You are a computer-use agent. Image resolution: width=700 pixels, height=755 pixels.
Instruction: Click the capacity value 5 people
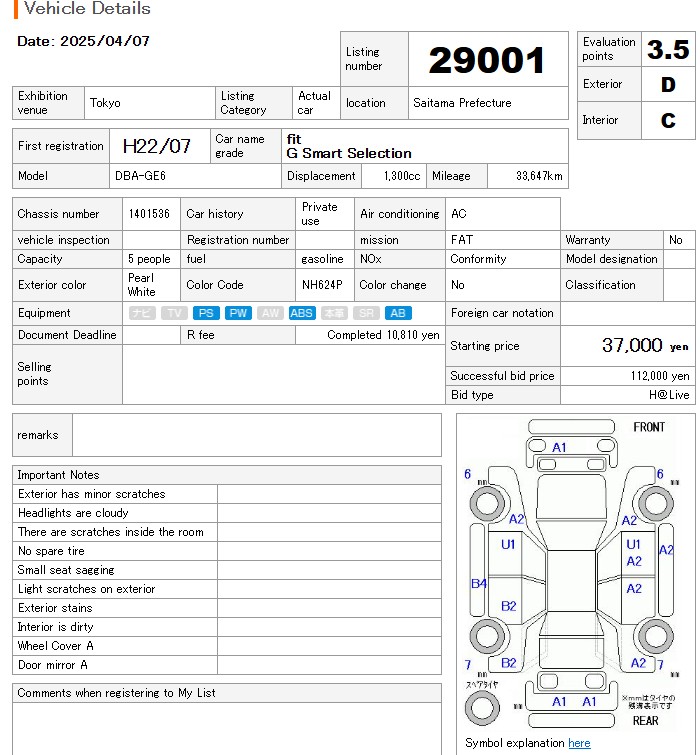coord(149,259)
